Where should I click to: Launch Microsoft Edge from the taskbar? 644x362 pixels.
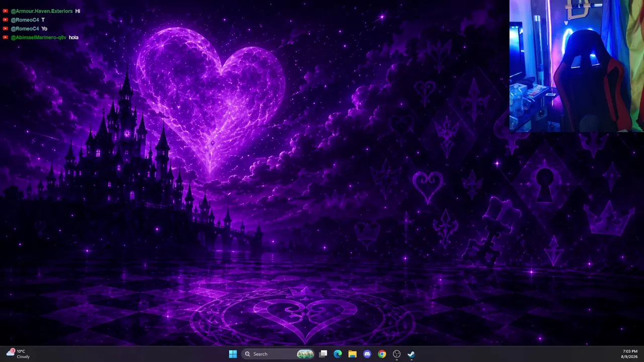click(x=338, y=354)
